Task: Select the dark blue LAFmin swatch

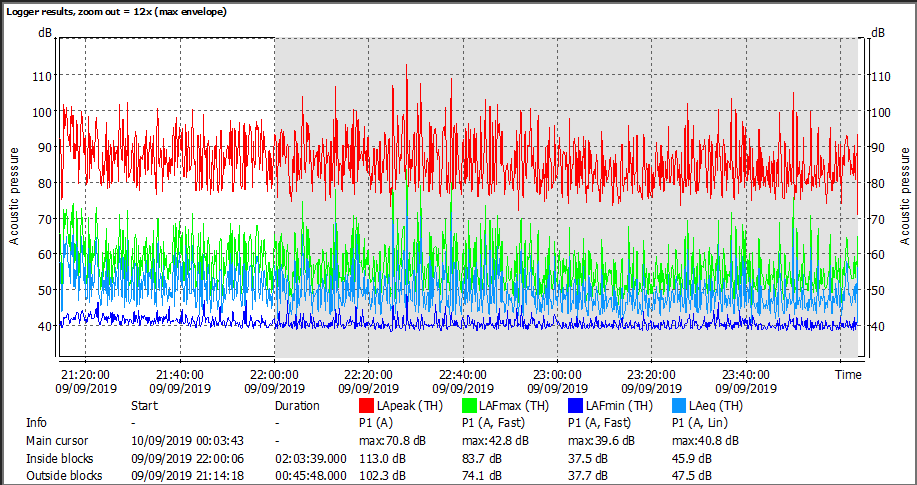Action: (x=576, y=406)
